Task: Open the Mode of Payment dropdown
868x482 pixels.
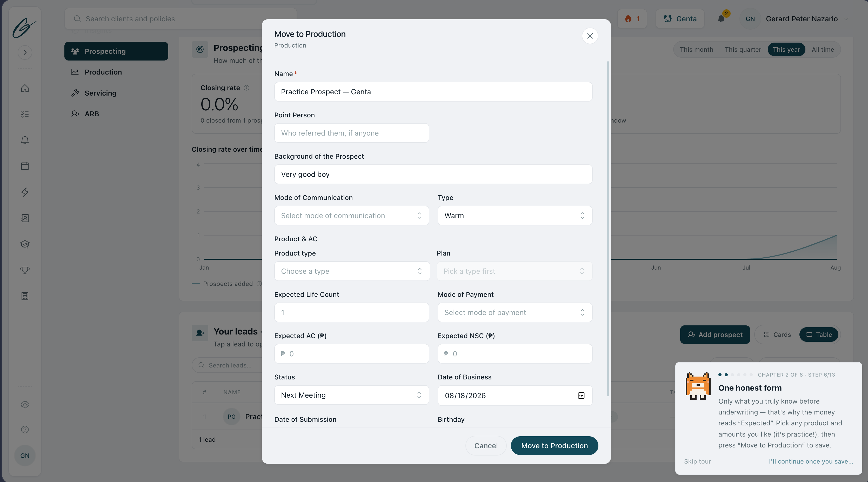Action: point(515,313)
